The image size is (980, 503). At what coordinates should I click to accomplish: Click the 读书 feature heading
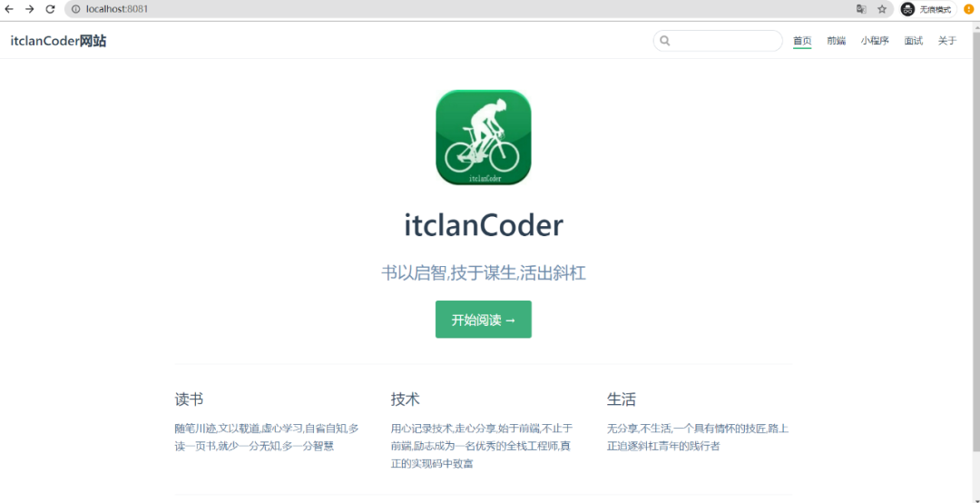point(189,399)
